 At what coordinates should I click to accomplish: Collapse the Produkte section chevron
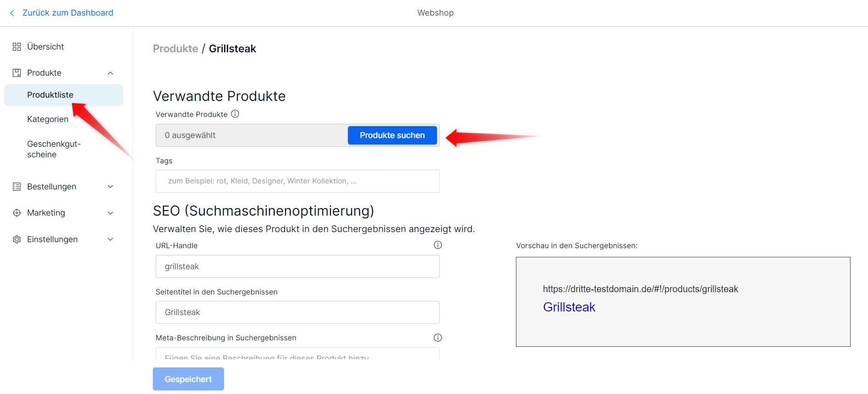tap(110, 72)
